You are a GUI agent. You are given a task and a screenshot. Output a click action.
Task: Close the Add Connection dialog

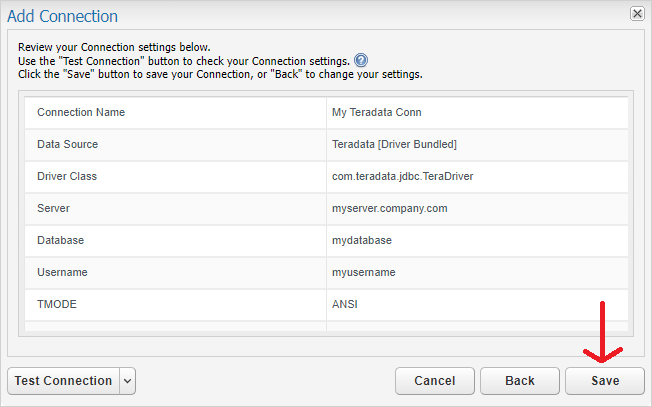pos(637,14)
